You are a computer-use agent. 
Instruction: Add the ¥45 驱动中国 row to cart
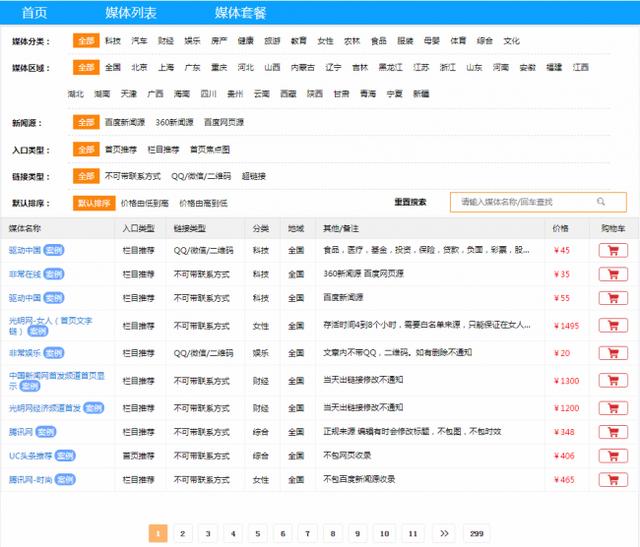[613, 251]
